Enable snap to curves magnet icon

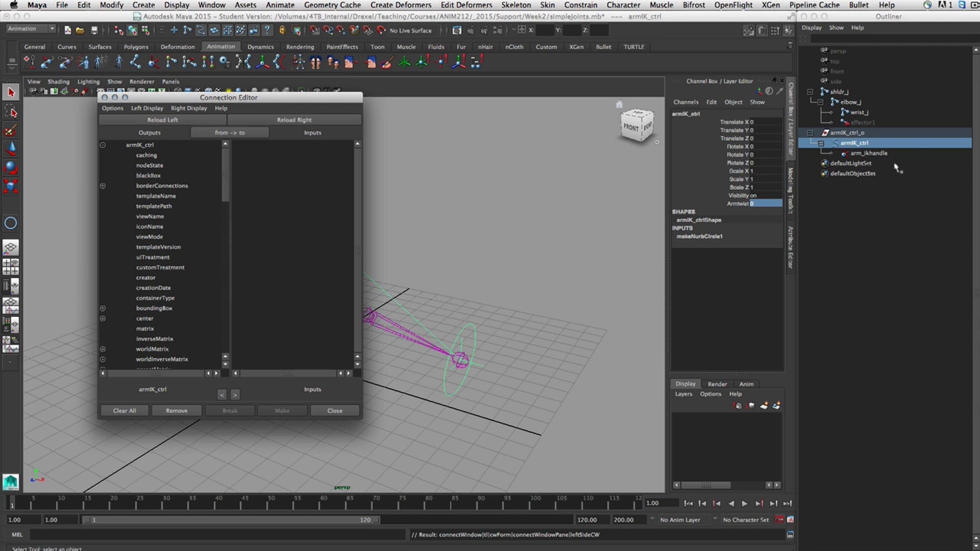point(328,30)
